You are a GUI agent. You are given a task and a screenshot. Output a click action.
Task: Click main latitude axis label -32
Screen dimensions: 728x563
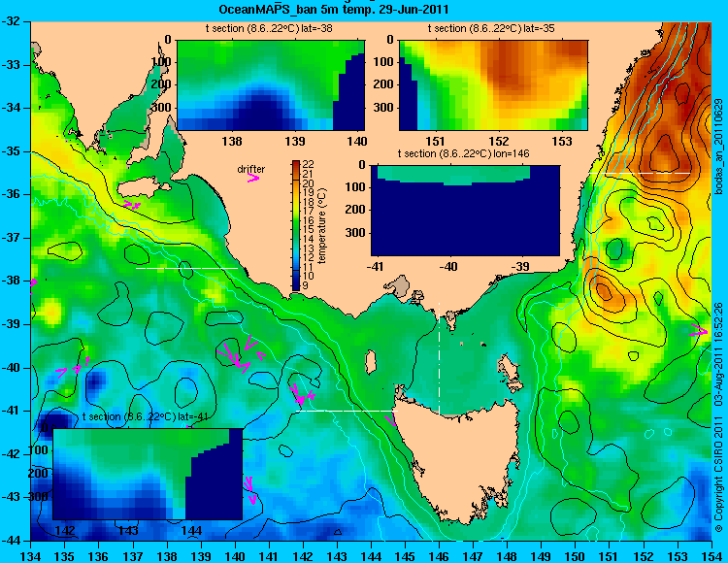point(13,21)
